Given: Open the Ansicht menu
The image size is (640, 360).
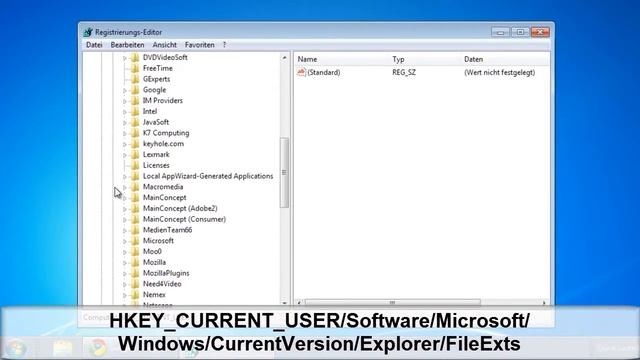Looking at the screenshot, I should [164, 45].
